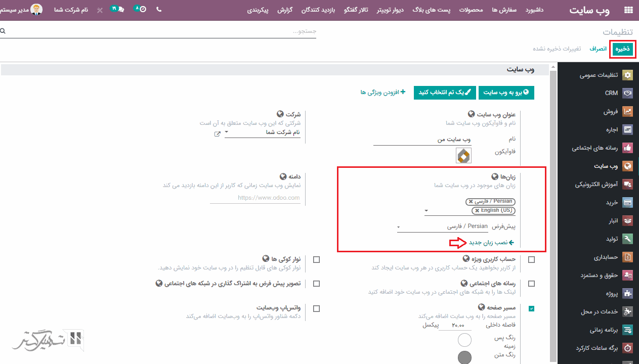Click the خدمات در محل icon in sidebar
Screen dimensions: 639x364
tap(628, 312)
